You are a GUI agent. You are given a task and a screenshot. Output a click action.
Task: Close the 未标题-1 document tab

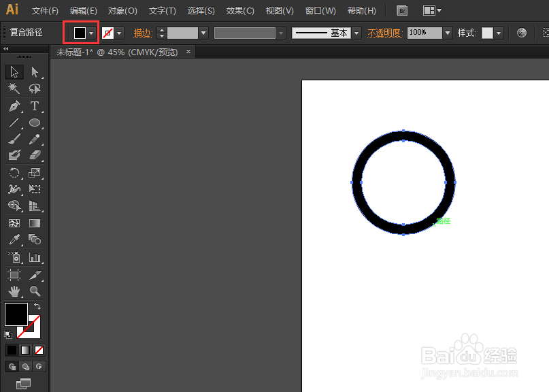coord(188,52)
